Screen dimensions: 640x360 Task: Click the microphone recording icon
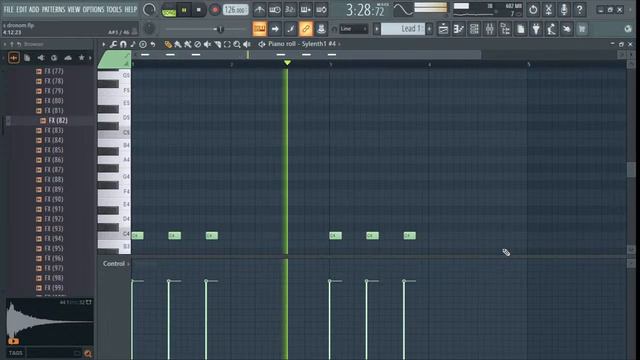click(x=564, y=9)
